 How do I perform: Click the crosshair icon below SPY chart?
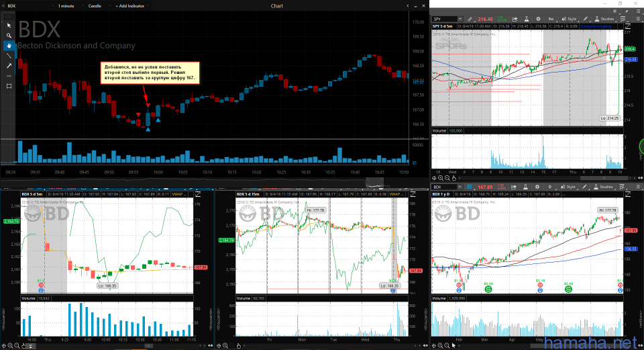[434, 178]
